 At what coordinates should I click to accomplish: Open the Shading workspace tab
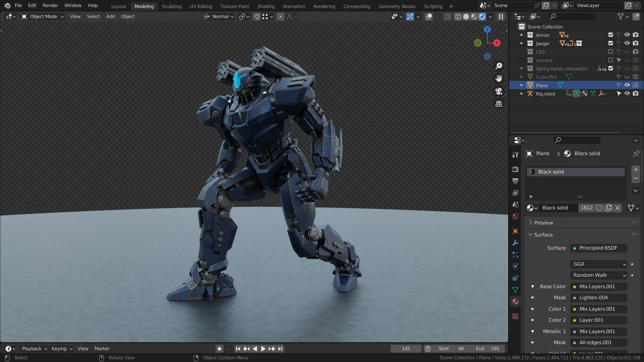[x=266, y=6]
